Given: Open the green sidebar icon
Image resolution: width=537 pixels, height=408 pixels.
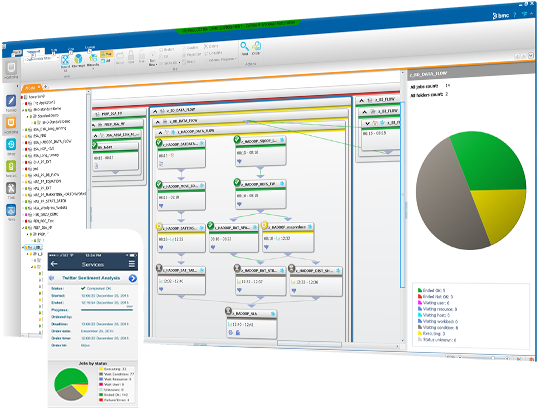Looking at the screenshot, I should point(11,167).
